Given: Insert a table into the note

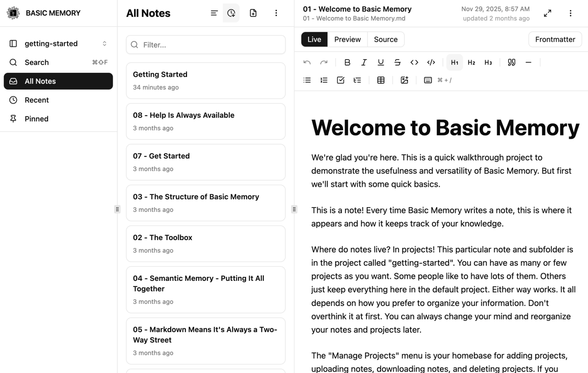Looking at the screenshot, I should [x=381, y=80].
